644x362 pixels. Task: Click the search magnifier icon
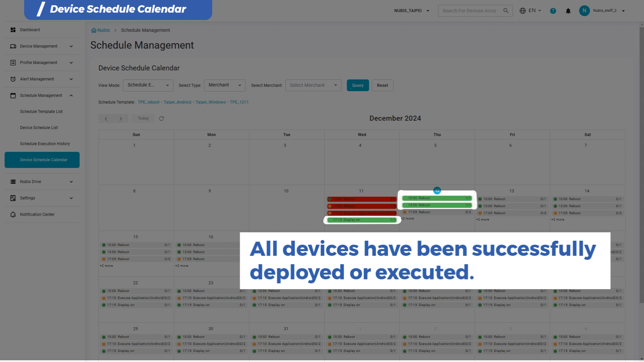pyautogui.click(x=506, y=11)
